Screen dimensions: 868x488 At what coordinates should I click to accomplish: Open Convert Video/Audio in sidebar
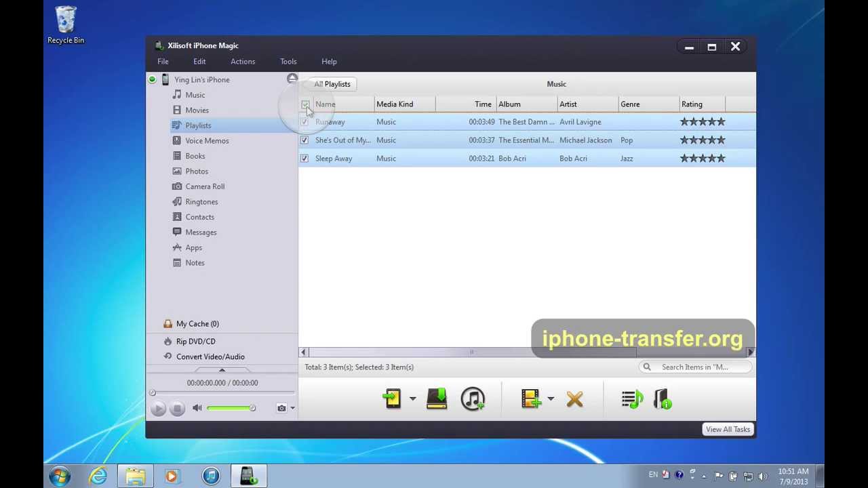point(210,357)
